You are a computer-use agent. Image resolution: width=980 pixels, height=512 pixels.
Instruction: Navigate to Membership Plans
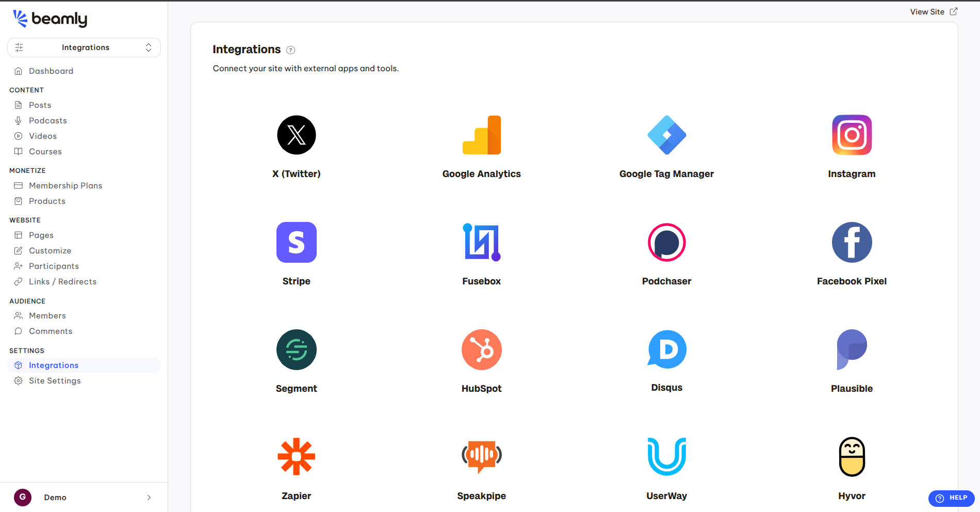(x=84, y=185)
